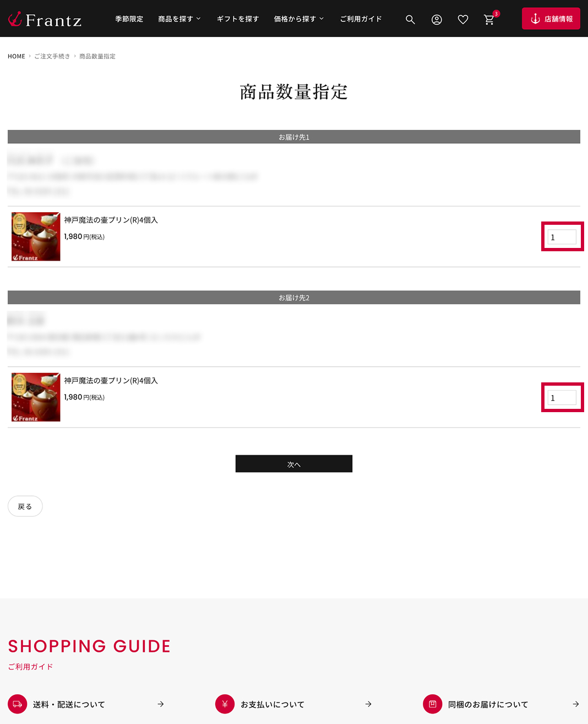Image resolution: width=588 pixels, height=724 pixels.
Task: Click the red truck shipping icon
Action: tap(18, 704)
